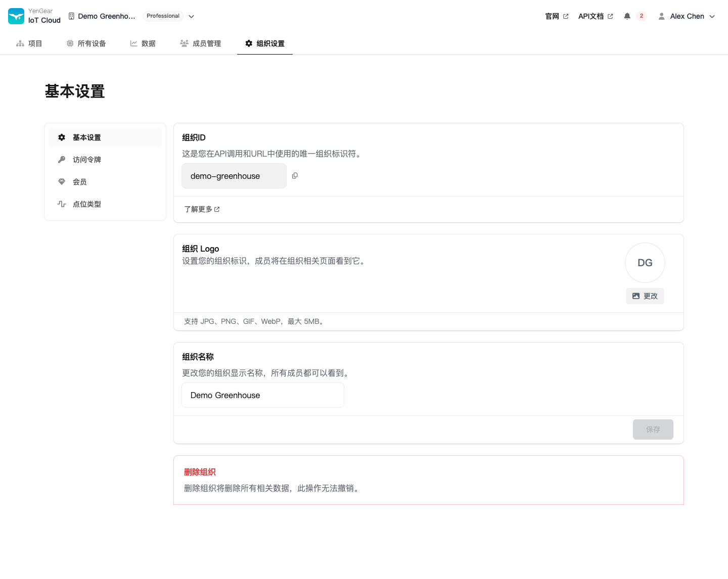
Task: Click the notification count badge showing 2
Action: [642, 16]
